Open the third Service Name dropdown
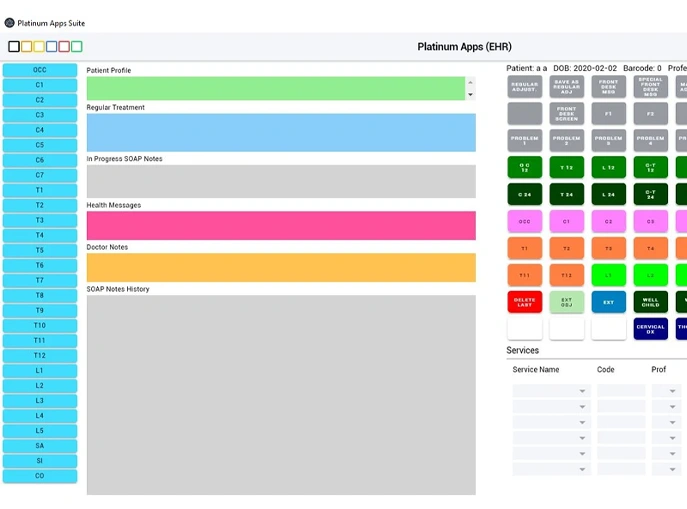 552,422
